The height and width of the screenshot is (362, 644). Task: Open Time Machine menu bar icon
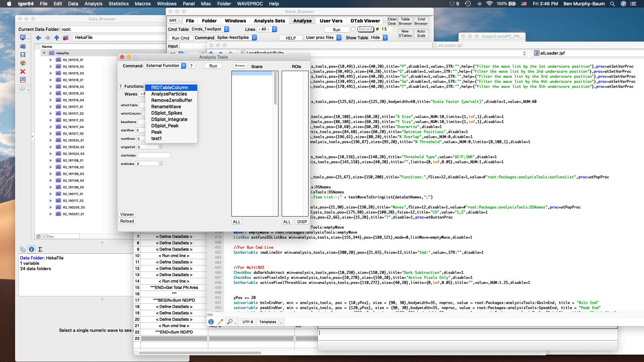(468, 4)
